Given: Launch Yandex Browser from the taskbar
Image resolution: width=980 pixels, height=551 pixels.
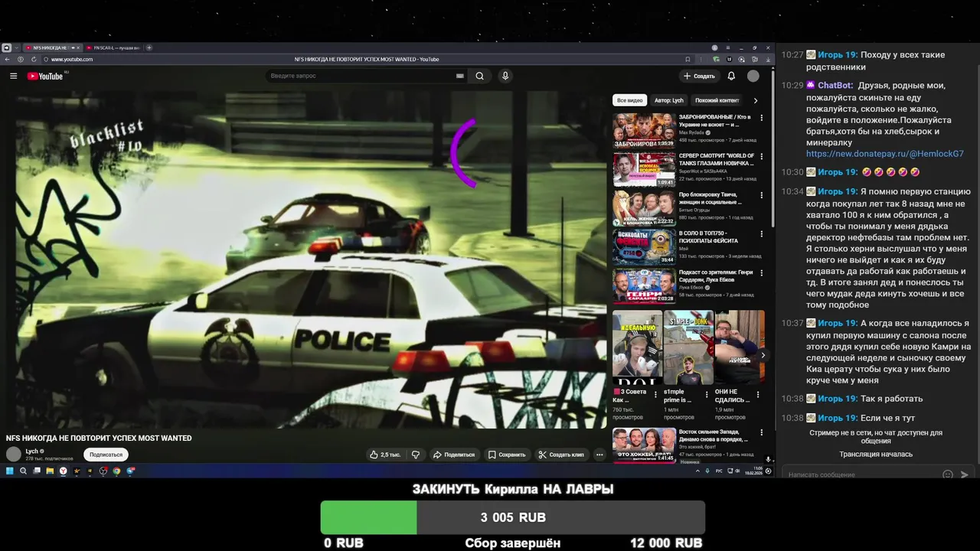Looking at the screenshot, I should pos(63,471).
